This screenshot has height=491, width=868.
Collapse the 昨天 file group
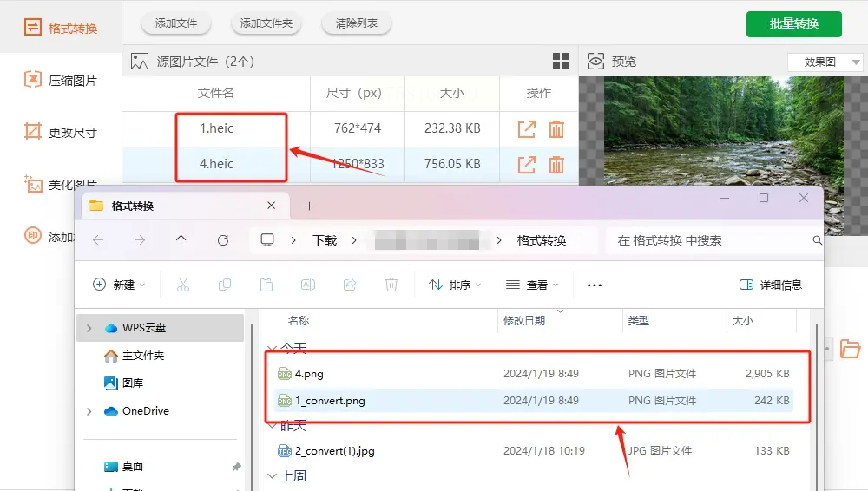coord(272,426)
